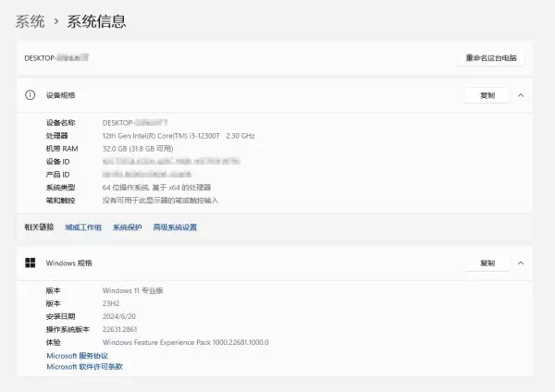
Task: Select Windows Feature Experience Pack value
Action: (186, 342)
